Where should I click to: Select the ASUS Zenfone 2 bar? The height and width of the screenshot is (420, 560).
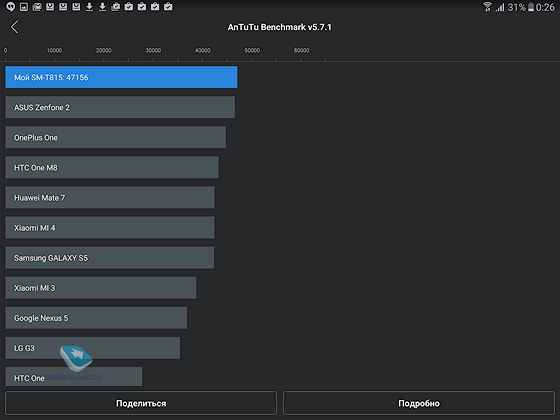pyautogui.click(x=120, y=107)
